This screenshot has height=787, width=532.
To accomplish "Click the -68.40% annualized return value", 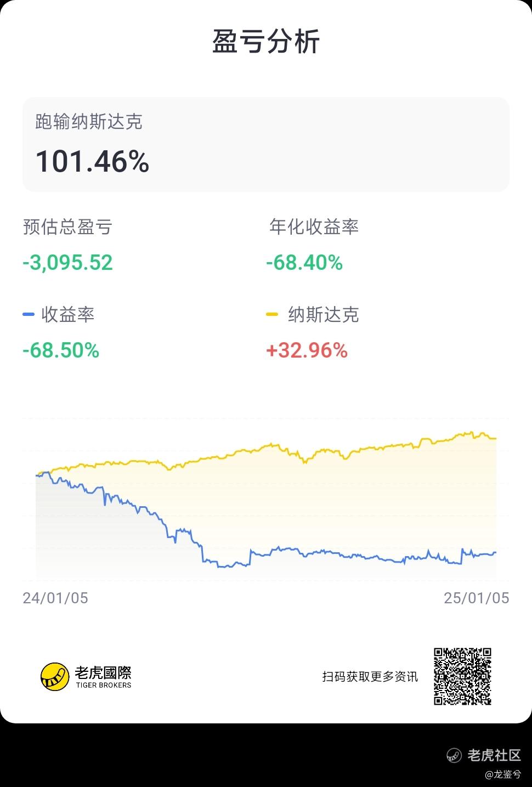I will pyautogui.click(x=304, y=263).
